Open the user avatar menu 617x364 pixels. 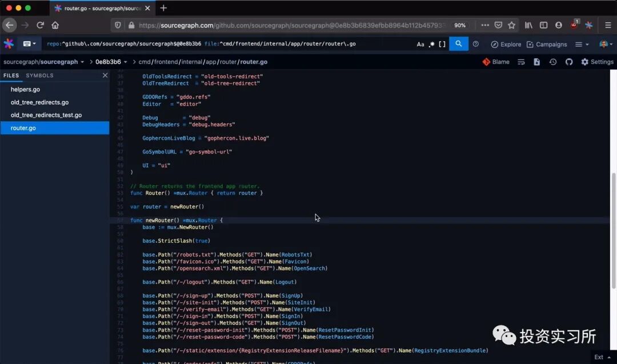pos(606,44)
